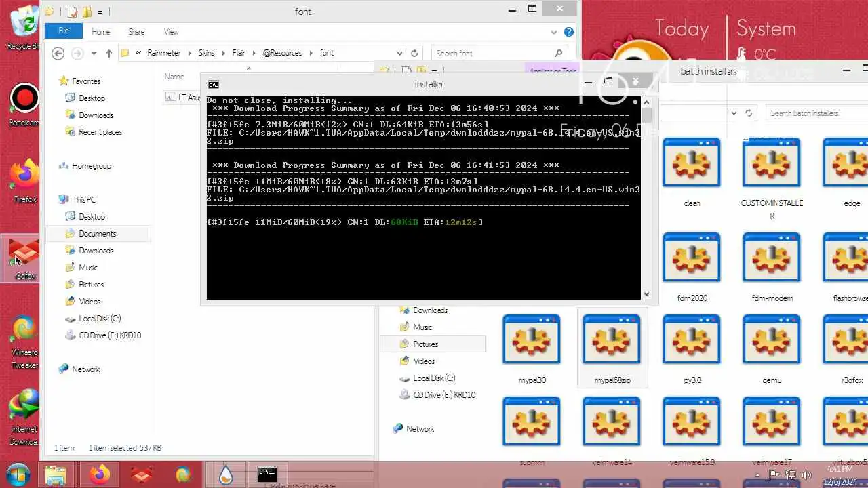Select the py3.8 batch file
Image resolution: width=868 pixels, height=488 pixels.
click(692, 350)
